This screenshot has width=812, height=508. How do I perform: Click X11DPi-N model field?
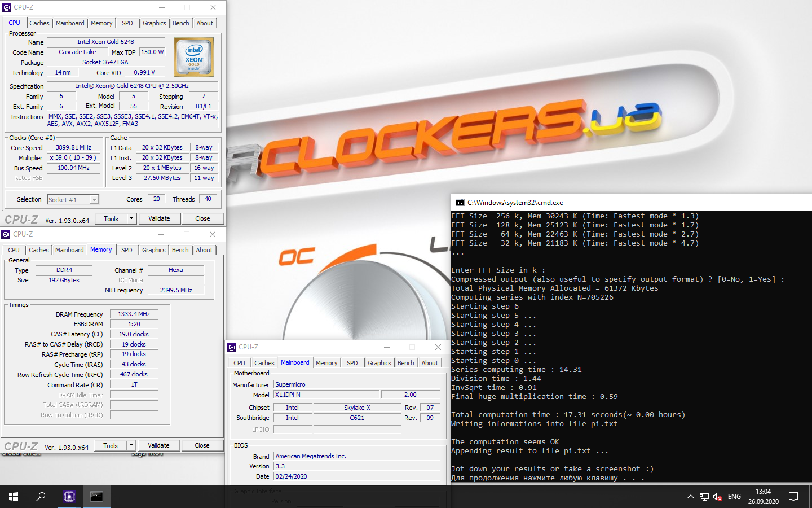[326, 395]
